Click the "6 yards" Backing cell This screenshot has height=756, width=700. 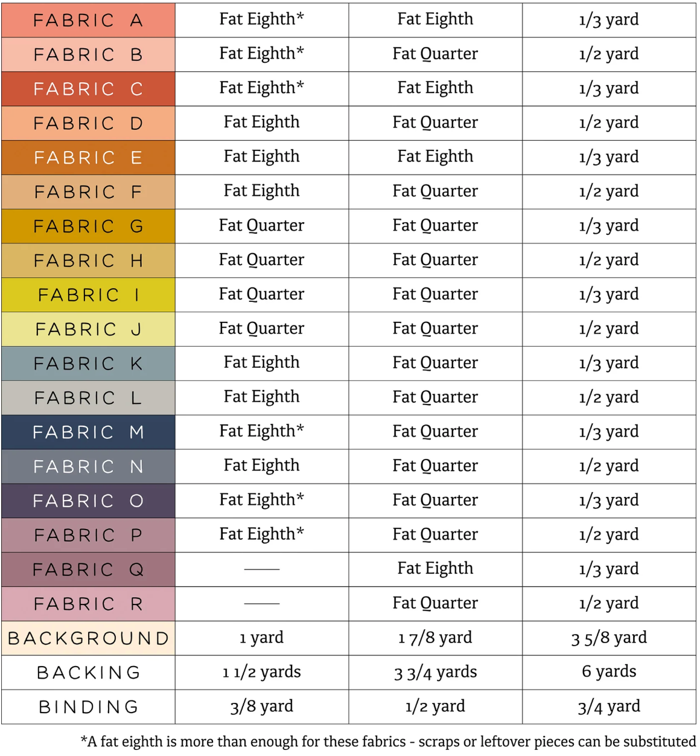coord(609,671)
